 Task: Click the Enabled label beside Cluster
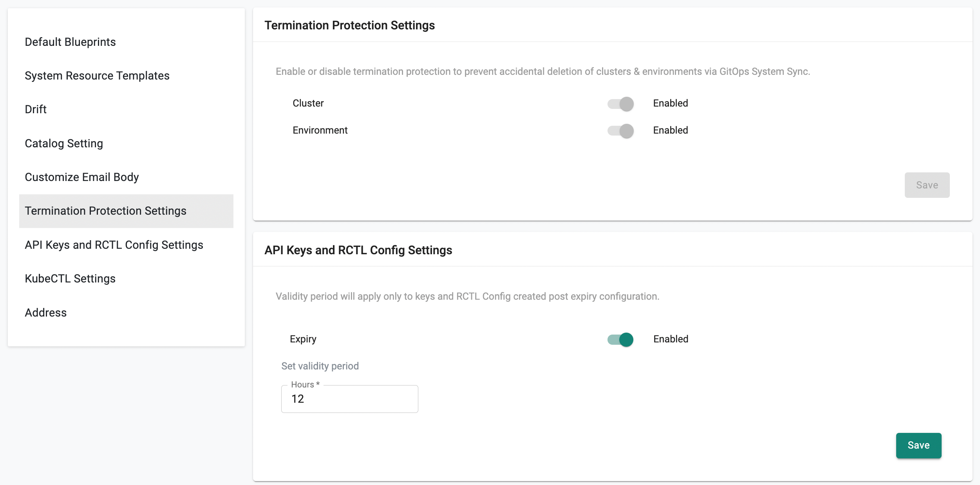pyautogui.click(x=670, y=103)
